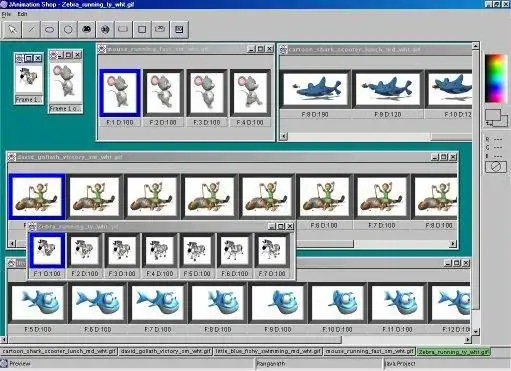The width and height of the screenshot is (511, 371).
Task: Select the square rectangle tool
Action: click(142, 29)
